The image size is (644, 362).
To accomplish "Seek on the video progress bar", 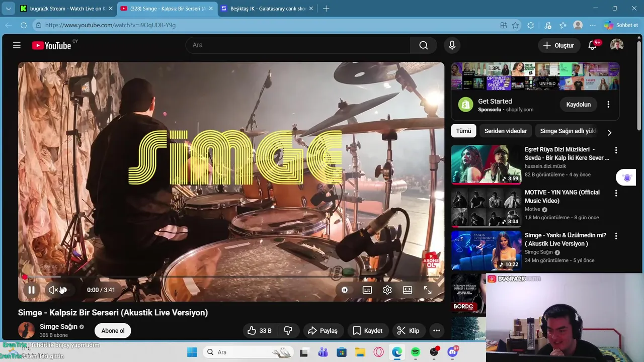I will click(231, 277).
